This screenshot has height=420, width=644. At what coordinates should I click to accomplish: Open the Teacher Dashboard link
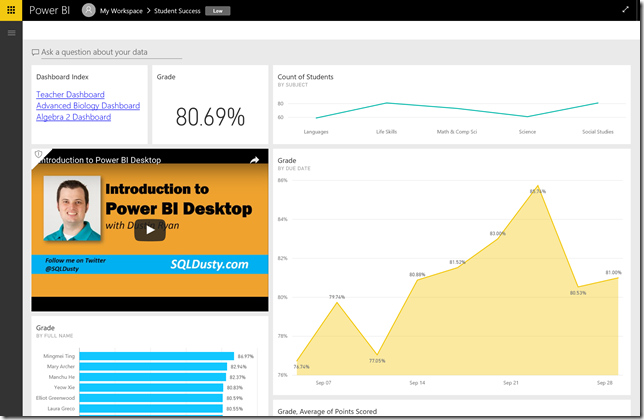70,94
